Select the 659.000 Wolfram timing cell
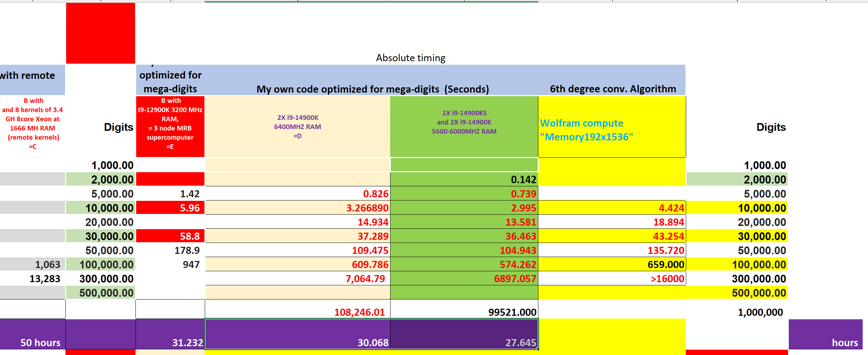This screenshot has width=868, height=355. (x=612, y=264)
